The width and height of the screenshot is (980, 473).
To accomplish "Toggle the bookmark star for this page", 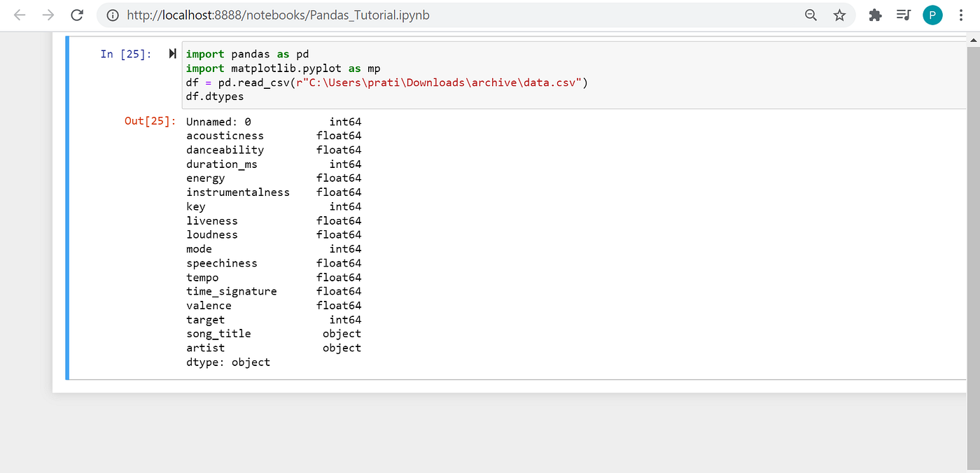I will point(839,15).
